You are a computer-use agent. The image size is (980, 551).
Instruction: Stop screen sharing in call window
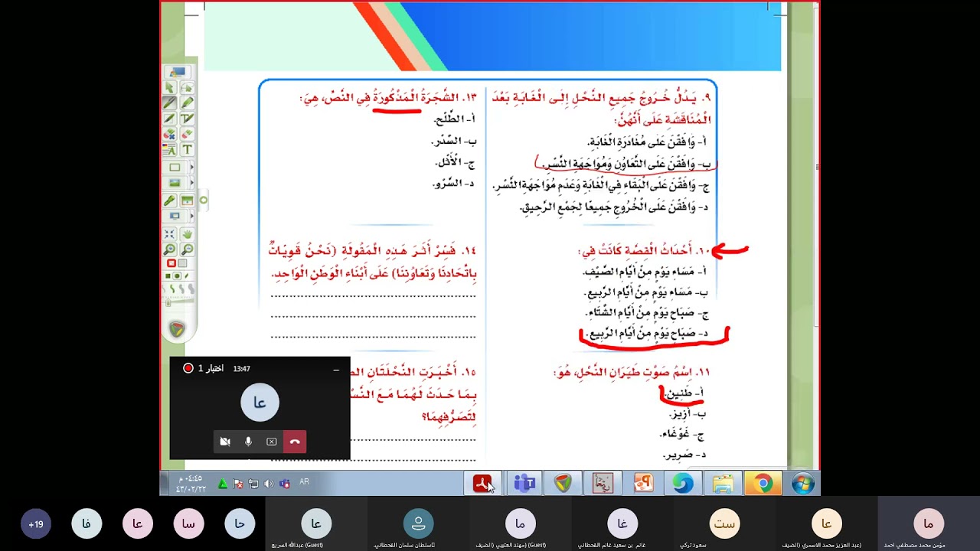pyautogui.click(x=271, y=442)
